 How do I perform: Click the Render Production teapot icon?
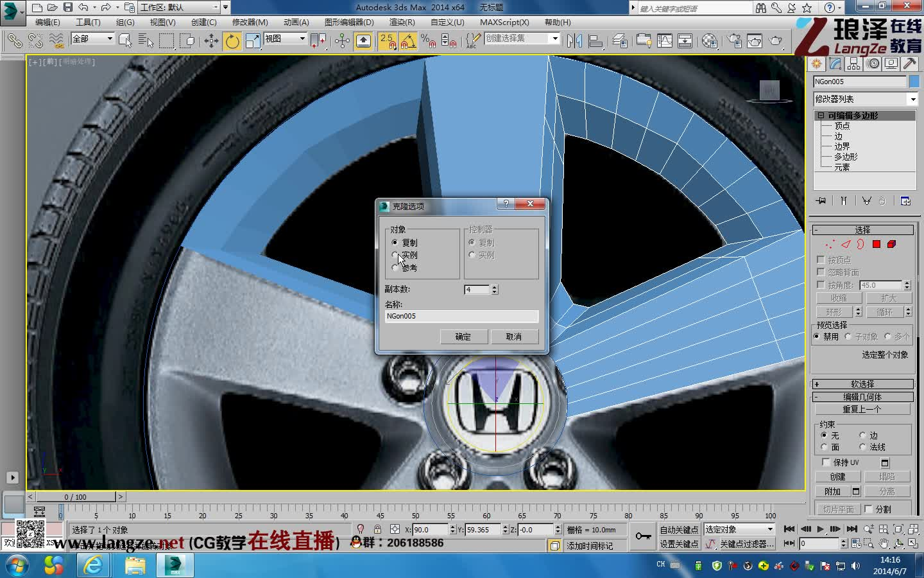click(774, 40)
